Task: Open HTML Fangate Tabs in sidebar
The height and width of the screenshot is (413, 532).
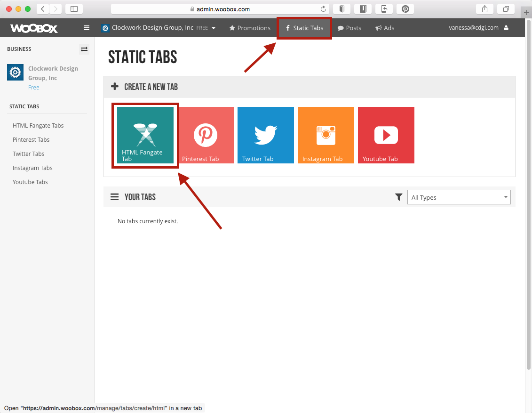Action: [x=38, y=126]
